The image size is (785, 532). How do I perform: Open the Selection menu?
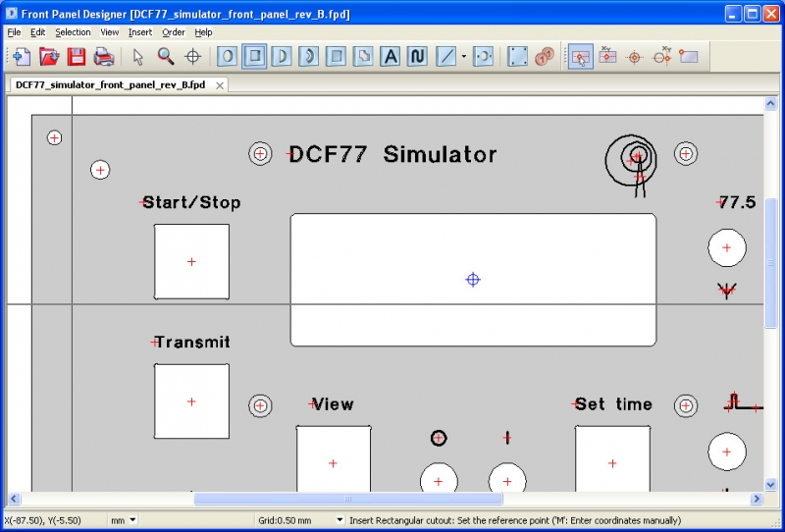[x=73, y=32]
